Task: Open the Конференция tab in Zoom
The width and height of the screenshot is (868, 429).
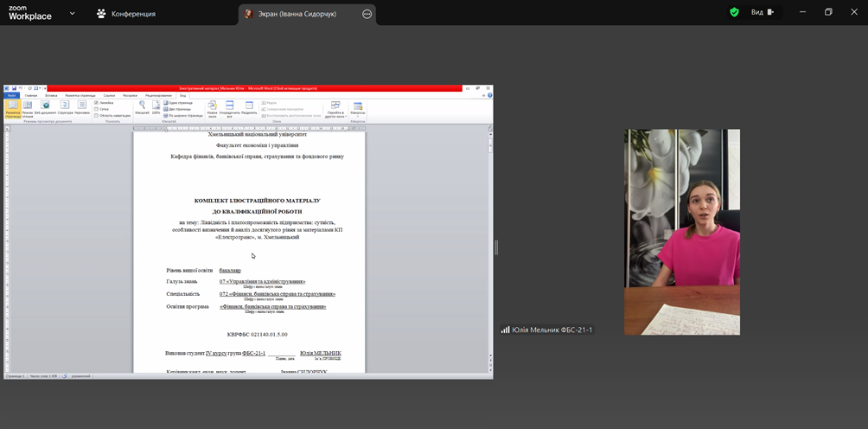Action: [125, 14]
